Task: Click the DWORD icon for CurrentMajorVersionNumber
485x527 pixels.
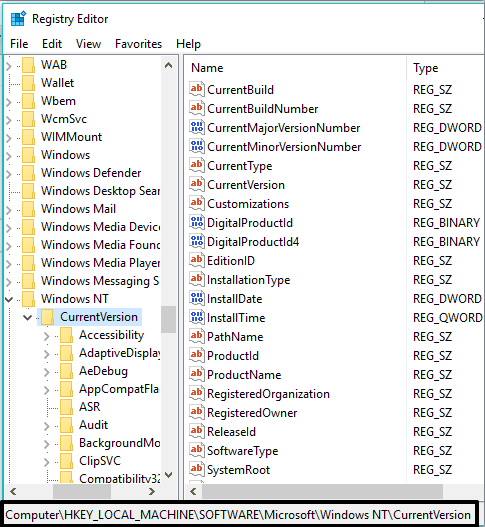Action: pos(197,127)
